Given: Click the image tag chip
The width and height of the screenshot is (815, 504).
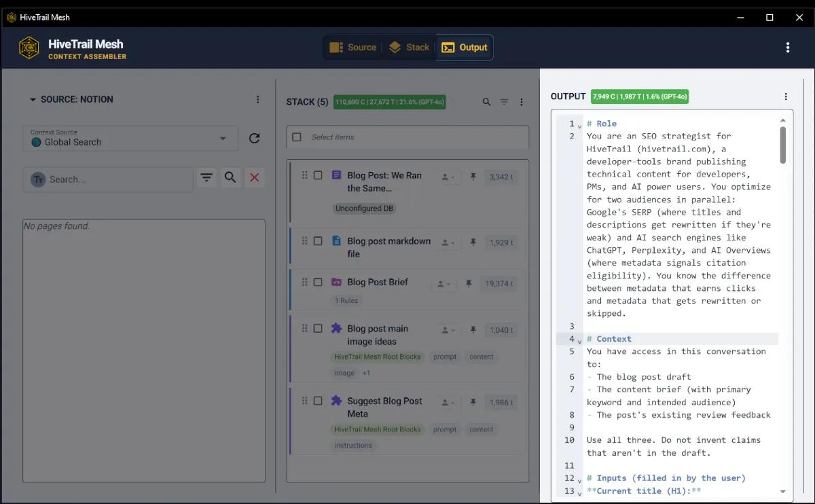Looking at the screenshot, I should click(x=344, y=373).
